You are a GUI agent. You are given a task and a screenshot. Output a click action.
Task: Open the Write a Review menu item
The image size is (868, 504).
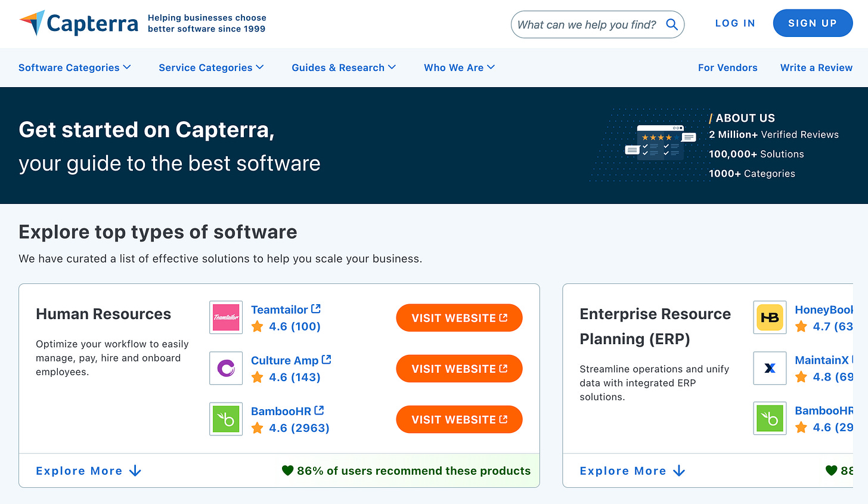point(816,67)
